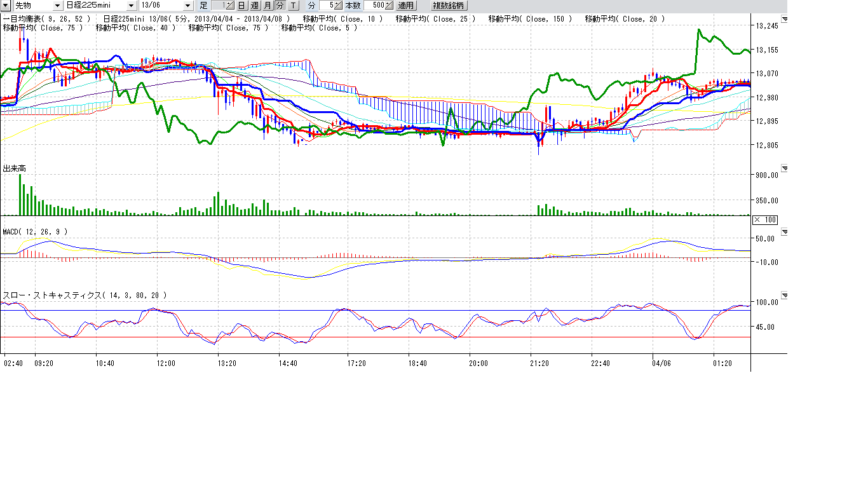This screenshot has height=488, width=868.
Task: Open picker icon beside bar count 500
Action: point(389,5)
